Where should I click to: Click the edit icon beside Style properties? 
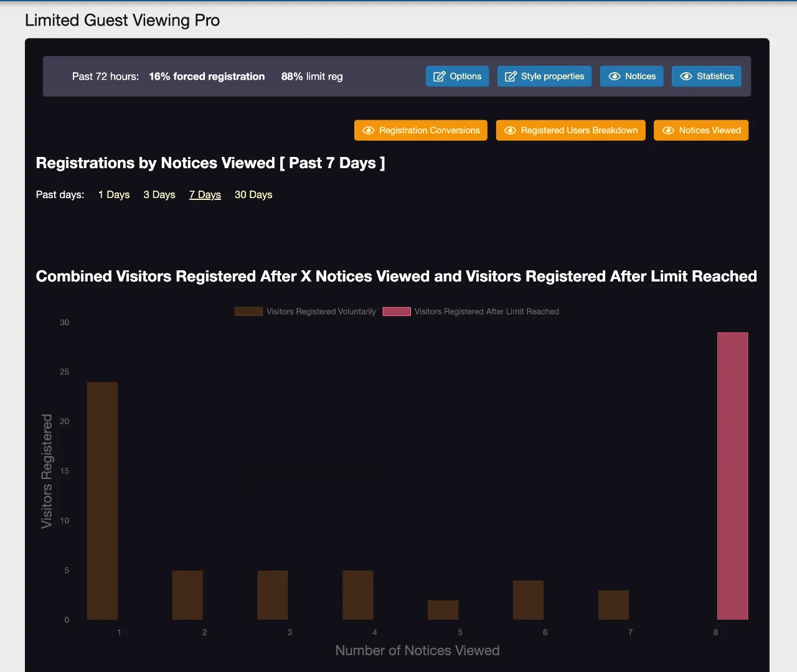point(511,77)
